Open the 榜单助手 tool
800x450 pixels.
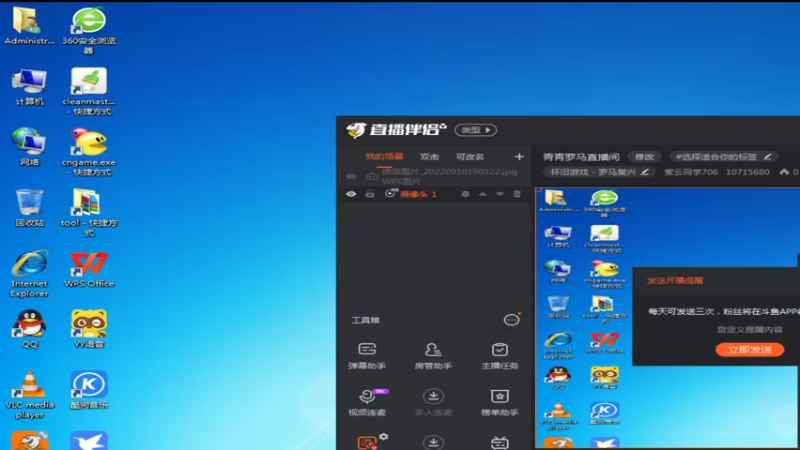click(499, 402)
